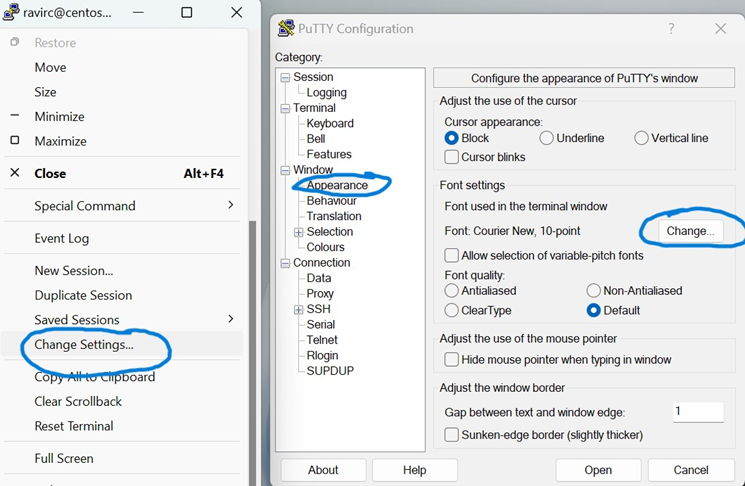Enable Sunken-edge border checkbox
Image resolution: width=745 pixels, height=486 pixels.
point(451,435)
